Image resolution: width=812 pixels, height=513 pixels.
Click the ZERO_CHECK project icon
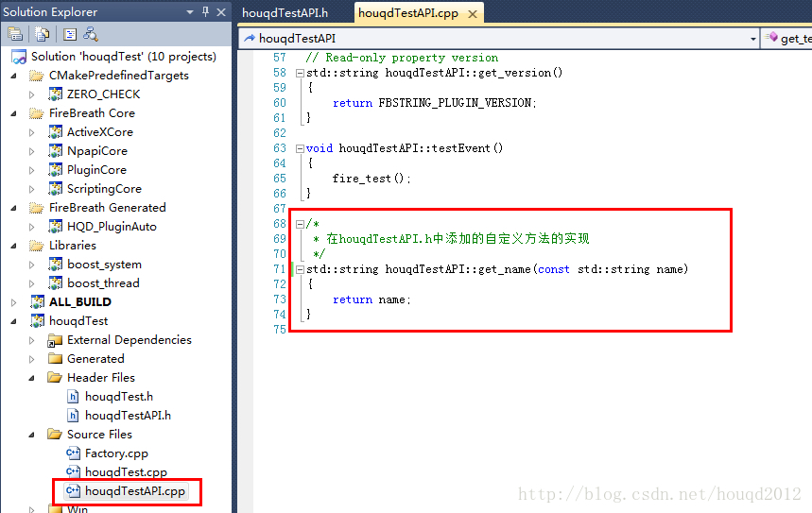pyautogui.click(x=56, y=94)
